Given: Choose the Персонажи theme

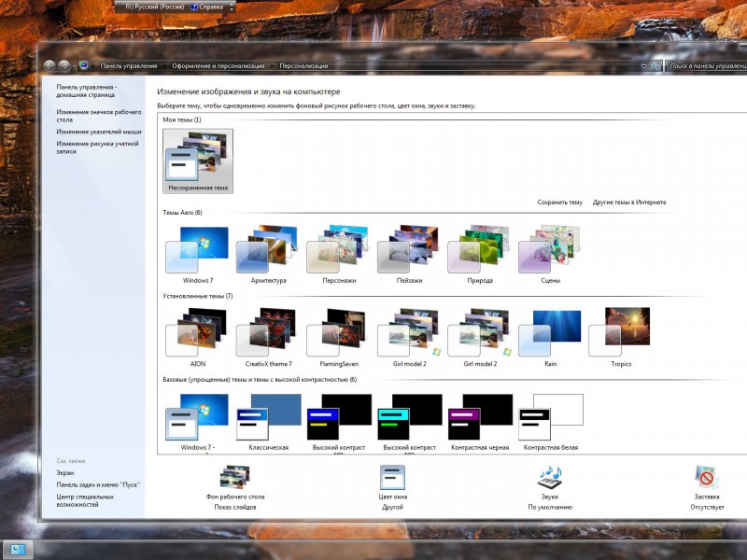Looking at the screenshot, I should click(x=339, y=255).
